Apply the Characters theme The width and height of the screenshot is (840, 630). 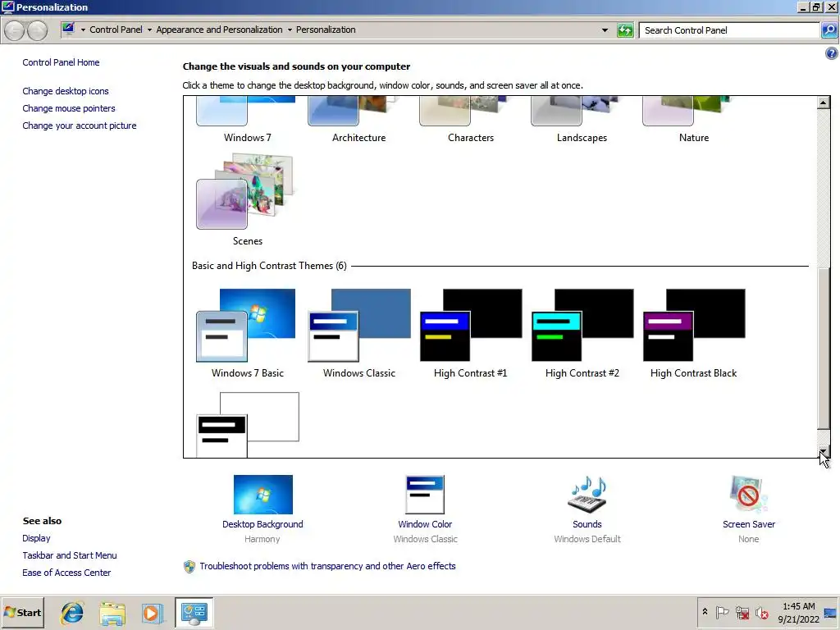point(470,121)
